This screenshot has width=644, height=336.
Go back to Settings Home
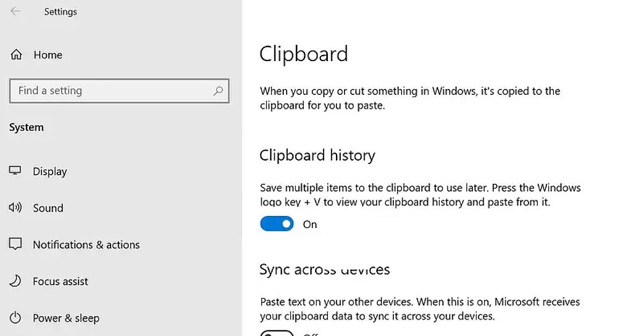(x=48, y=54)
